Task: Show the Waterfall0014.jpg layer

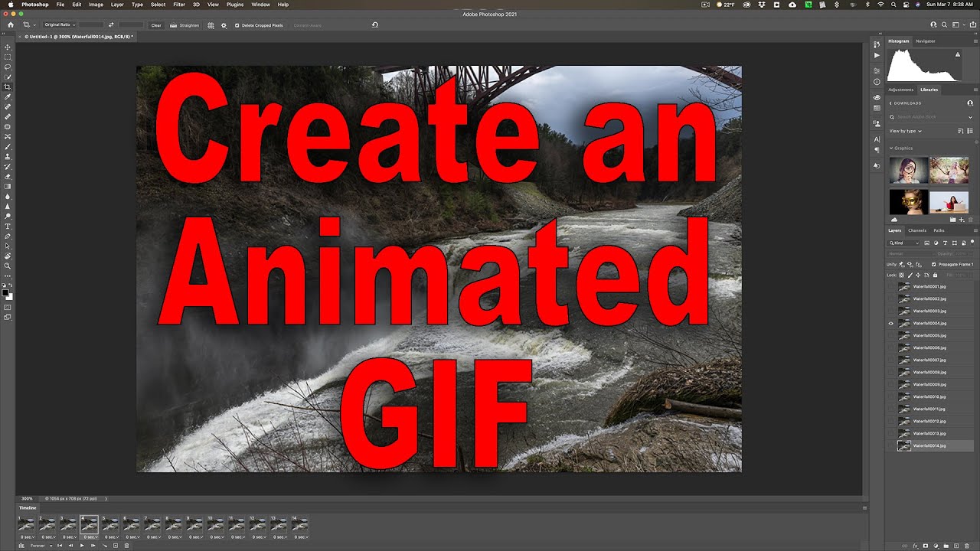Action: 890,445
